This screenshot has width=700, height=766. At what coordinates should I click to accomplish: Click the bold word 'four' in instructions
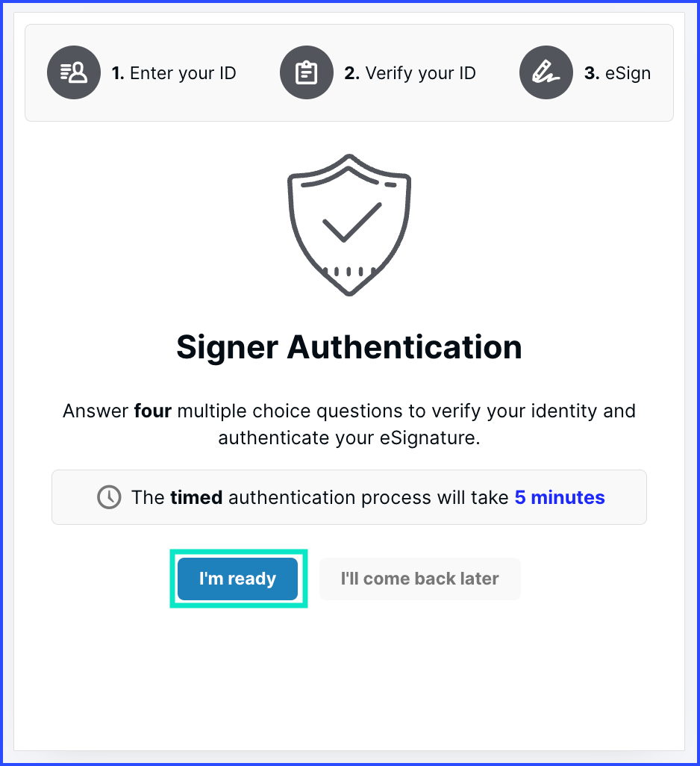(152, 411)
